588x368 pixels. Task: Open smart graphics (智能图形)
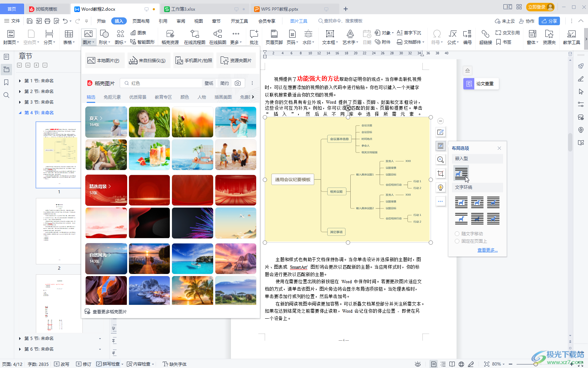pos(142,42)
